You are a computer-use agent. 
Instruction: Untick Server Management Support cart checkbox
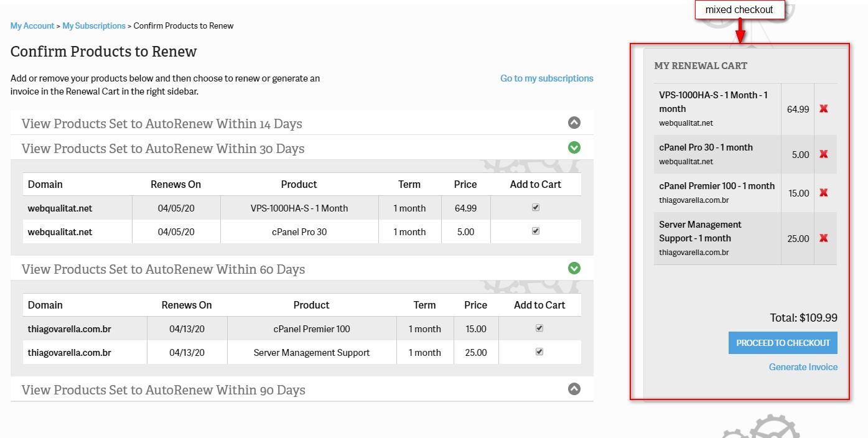[539, 352]
